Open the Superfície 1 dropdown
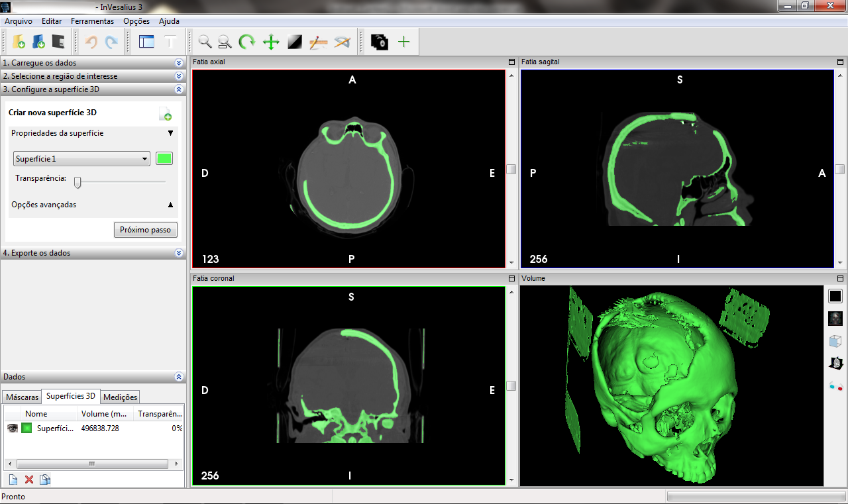This screenshot has height=504, width=848. tap(81, 159)
